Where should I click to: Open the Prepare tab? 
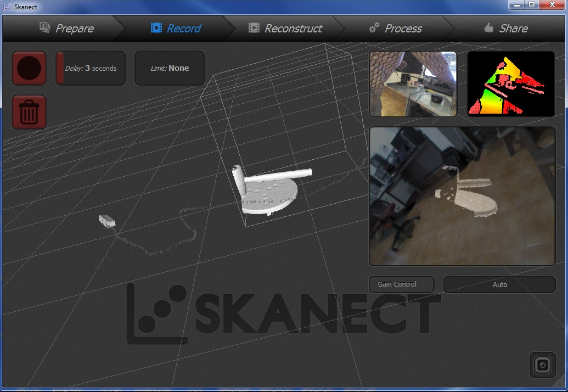(66, 28)
